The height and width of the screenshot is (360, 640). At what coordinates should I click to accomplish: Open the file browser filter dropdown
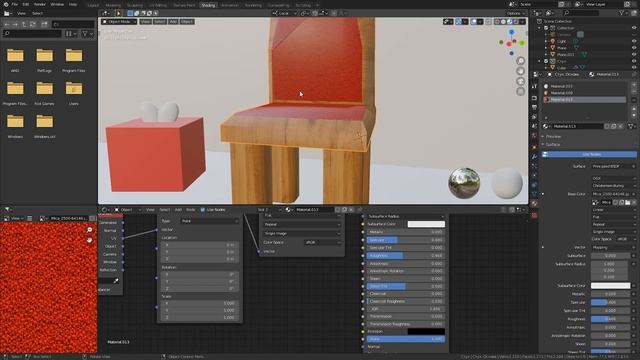tap(88, 34)
